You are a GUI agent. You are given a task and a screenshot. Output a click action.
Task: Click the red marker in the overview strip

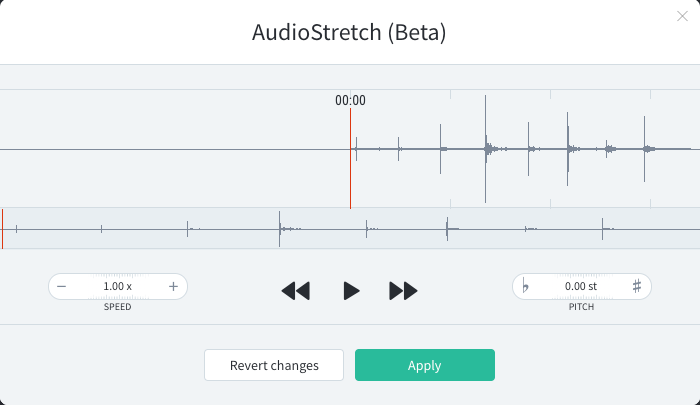[x=2, y=229]
